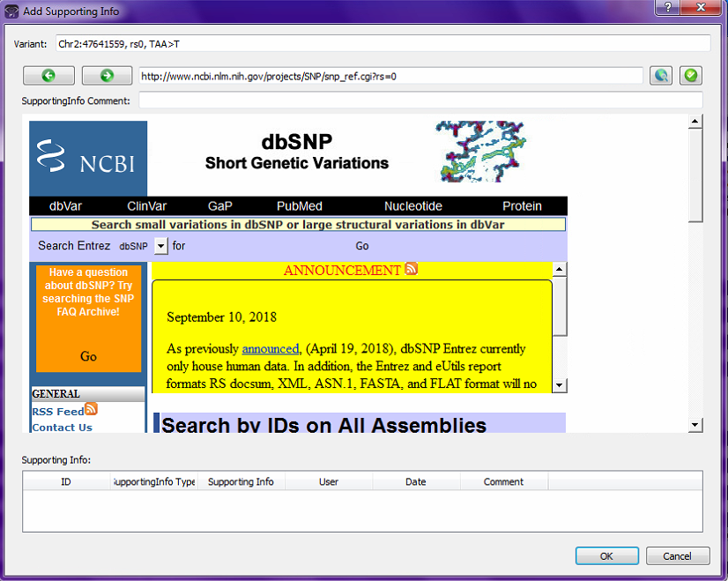
Task: Click Go next to the Entrez search
Action: point(362,246)
